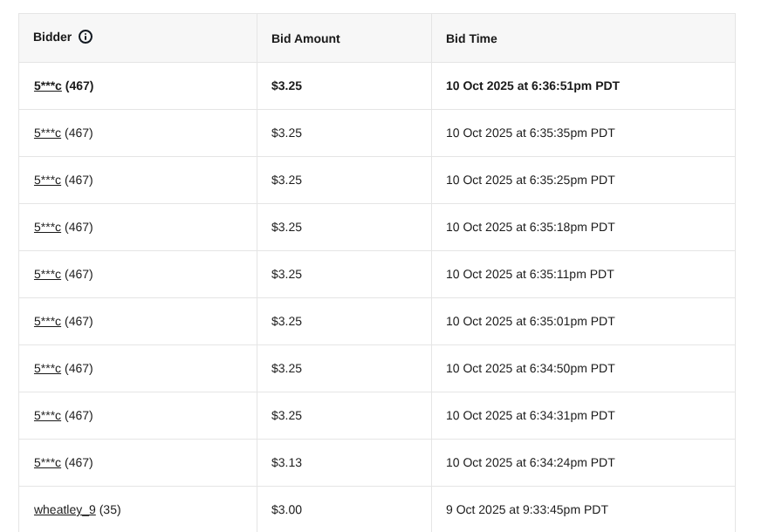Click bidder link on the 6:34:31pm row
782x532 pixels.
point(48,416)
